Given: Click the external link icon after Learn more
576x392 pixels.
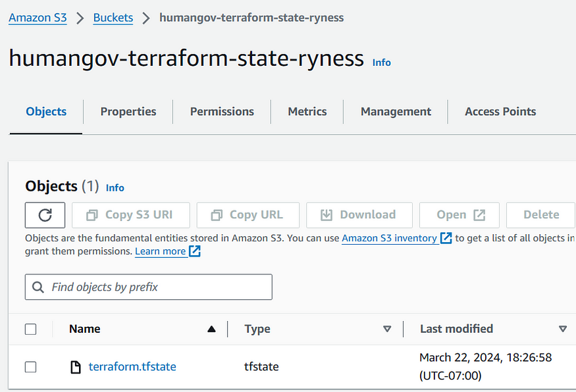Looking at the screenshot, I should (194, 251).
